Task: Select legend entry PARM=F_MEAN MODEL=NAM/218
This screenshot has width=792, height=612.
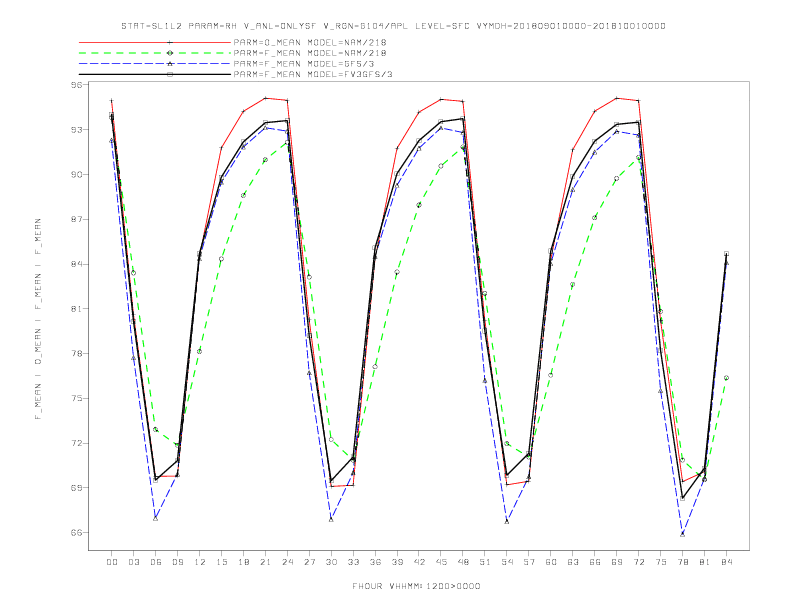Action: (310, 53)
